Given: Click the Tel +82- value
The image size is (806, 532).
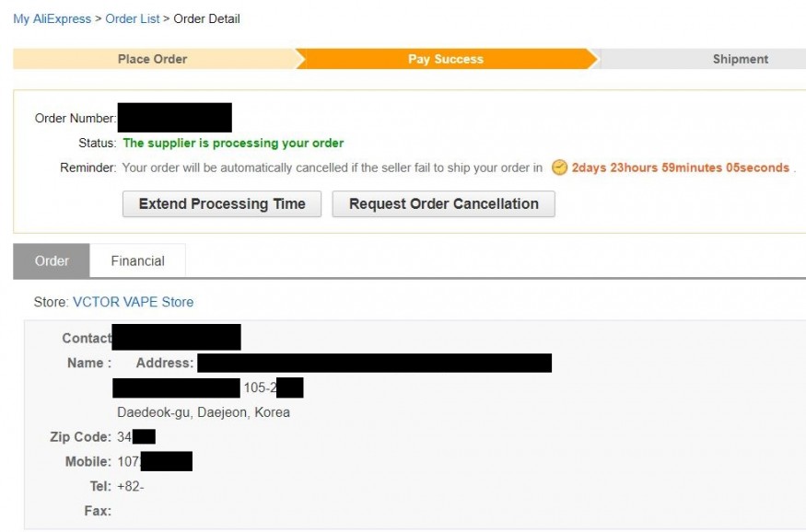Looking at the screenshot, I should [x=131, y=486].
